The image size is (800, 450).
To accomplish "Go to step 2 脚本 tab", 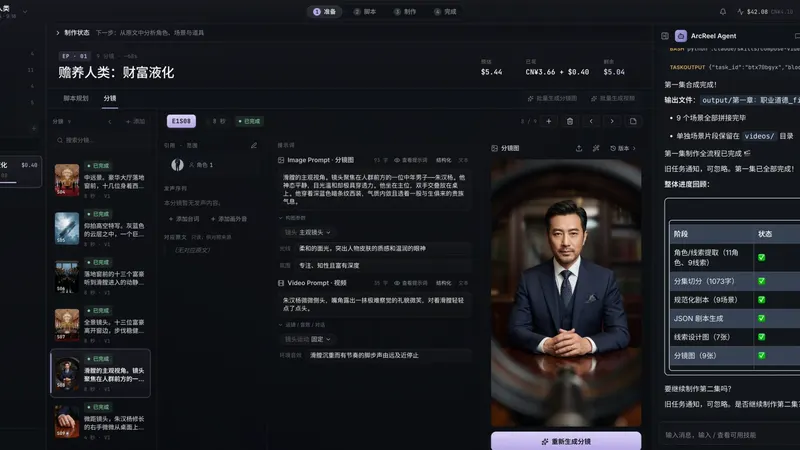I will (365, 12).
